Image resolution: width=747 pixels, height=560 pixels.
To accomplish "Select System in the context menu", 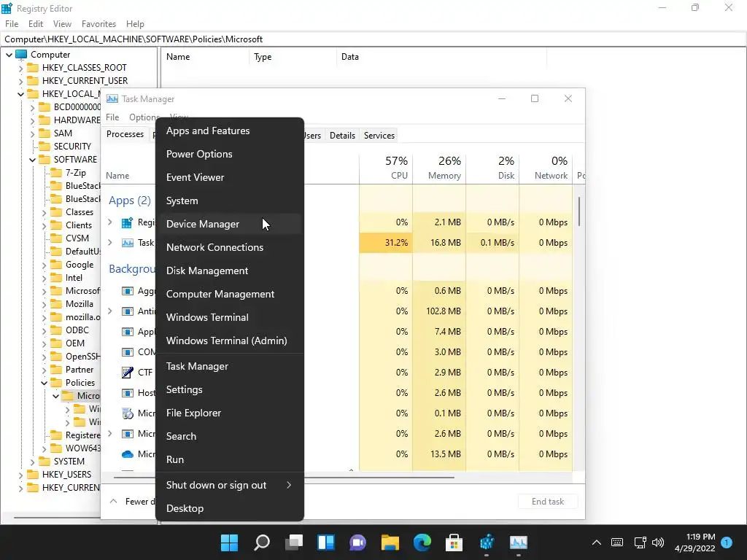I will [230, 201].
